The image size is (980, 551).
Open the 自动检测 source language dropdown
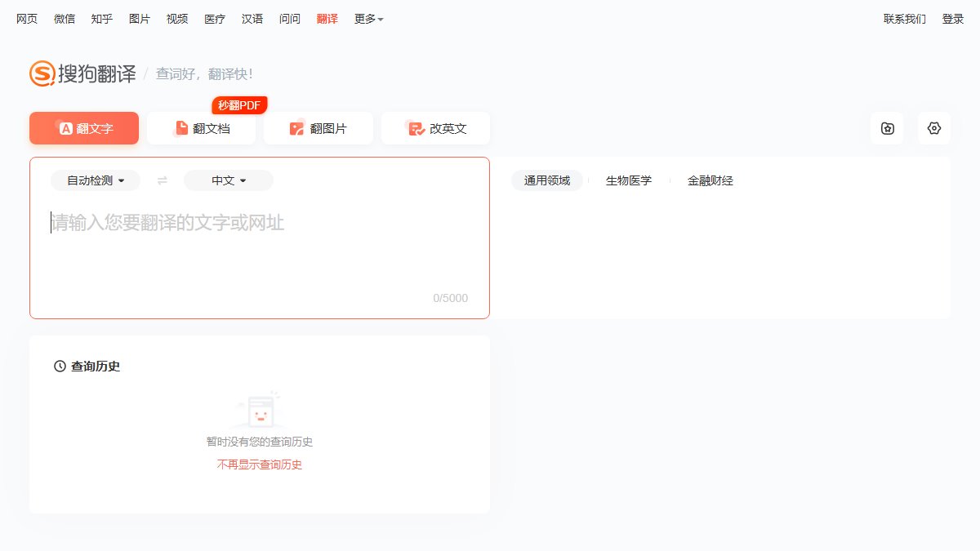point(96,180)
